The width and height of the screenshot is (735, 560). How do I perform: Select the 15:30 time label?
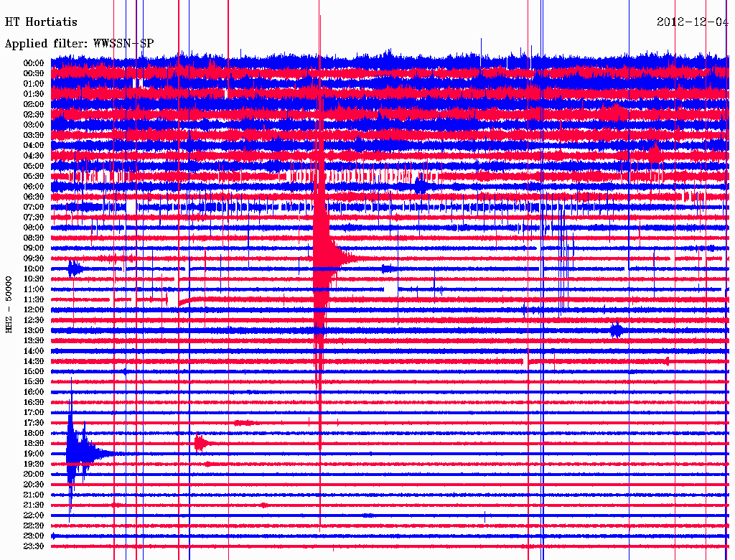[34, 382]
